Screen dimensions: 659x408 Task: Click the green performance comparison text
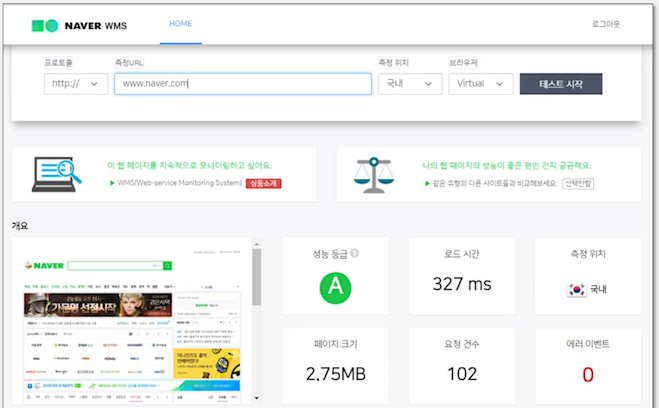506,166
